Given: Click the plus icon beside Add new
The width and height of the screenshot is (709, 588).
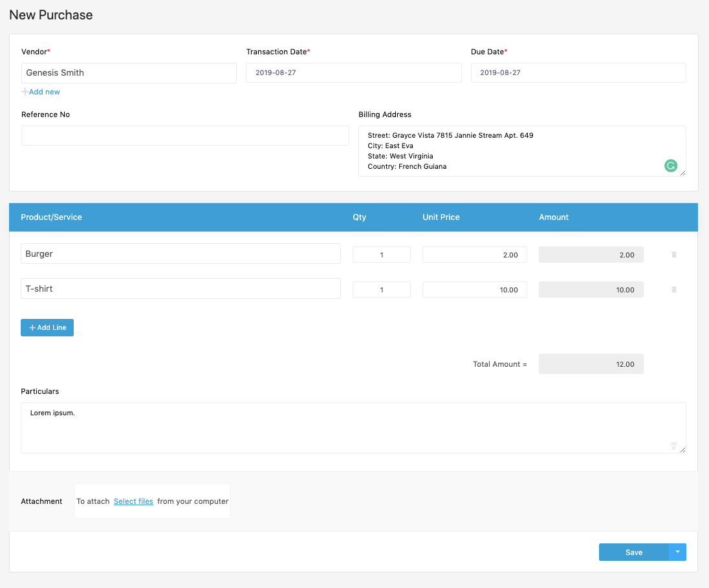Looking at the screenshot, I should 25,91.
